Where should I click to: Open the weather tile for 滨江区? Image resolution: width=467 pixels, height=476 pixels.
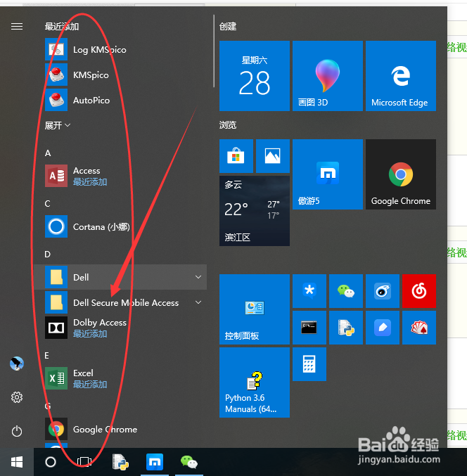click(255, 211)
